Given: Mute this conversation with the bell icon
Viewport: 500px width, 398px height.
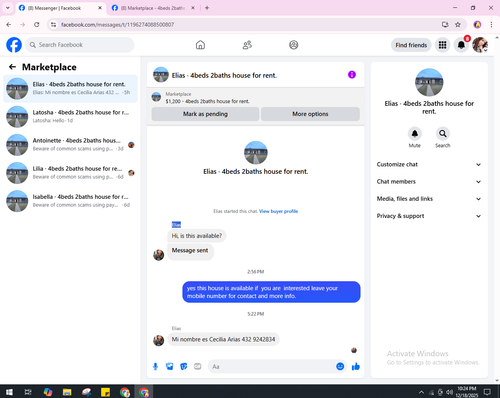Looking at the screenshot, I should (415, 134).
